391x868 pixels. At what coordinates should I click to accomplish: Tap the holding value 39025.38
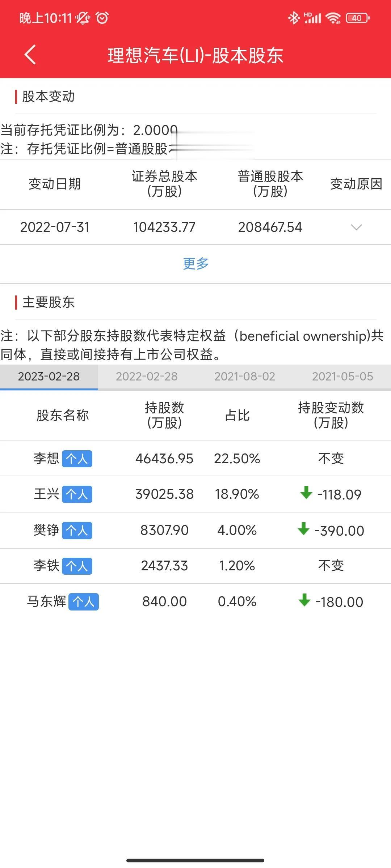164,494
